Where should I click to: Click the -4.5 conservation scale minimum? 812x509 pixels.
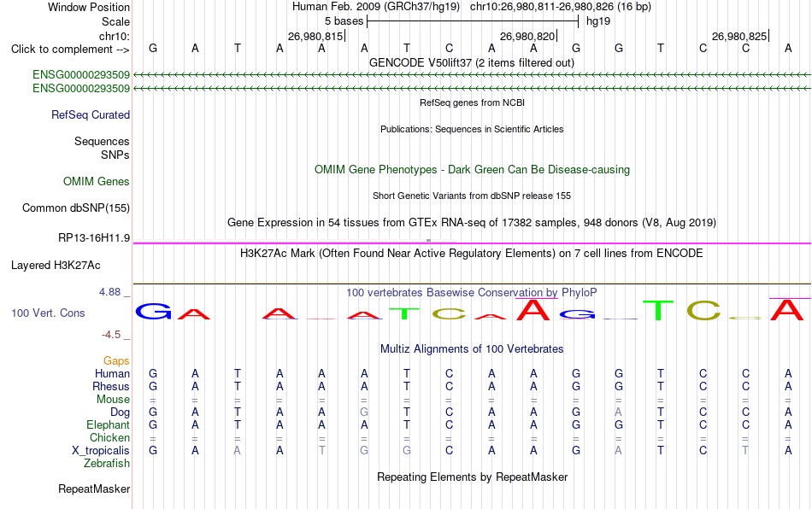point(111,335)
